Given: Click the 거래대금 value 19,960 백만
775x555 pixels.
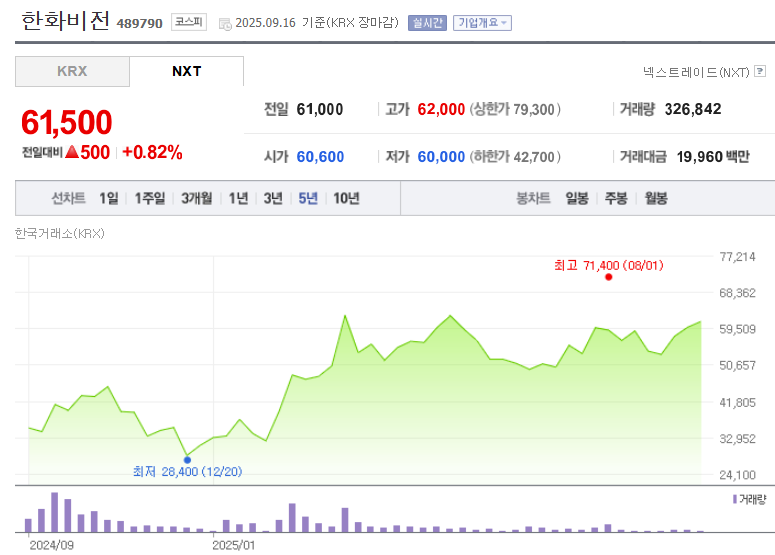Looking at the screenshot, I should click(x=713, y=157).
